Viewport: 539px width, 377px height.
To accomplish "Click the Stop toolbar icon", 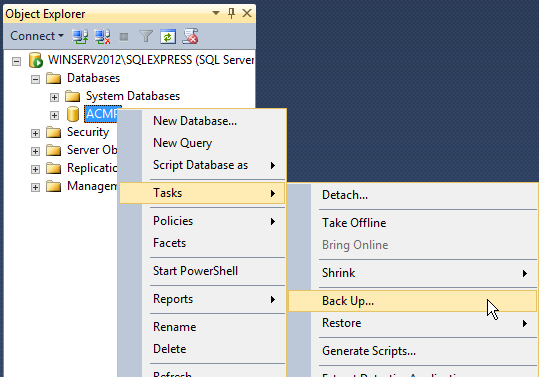I will (124, 37).
